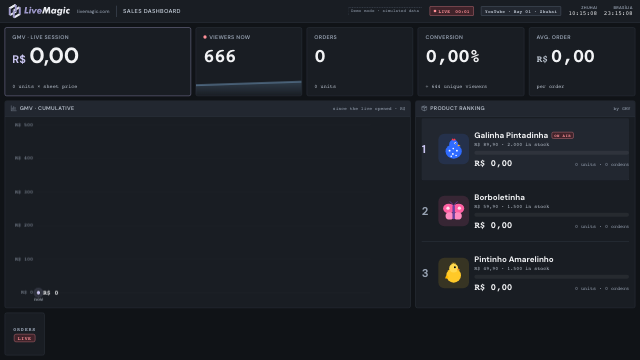Click rank number 2 in Product Ranking
The height and width of the screenshot is (360, 640).
click(x=425, y=211)
